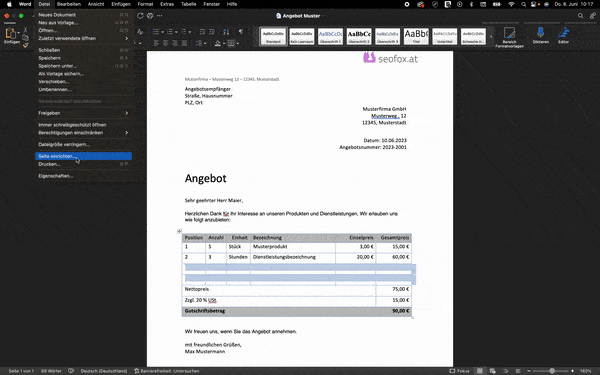Click the justify alignment icon

tap(184, 43)
